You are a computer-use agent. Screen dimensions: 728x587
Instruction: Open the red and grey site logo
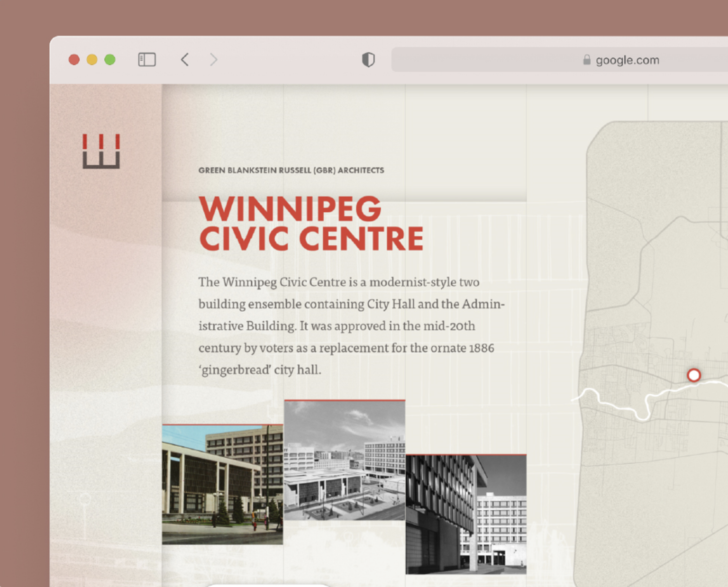[x=101, y=151]
